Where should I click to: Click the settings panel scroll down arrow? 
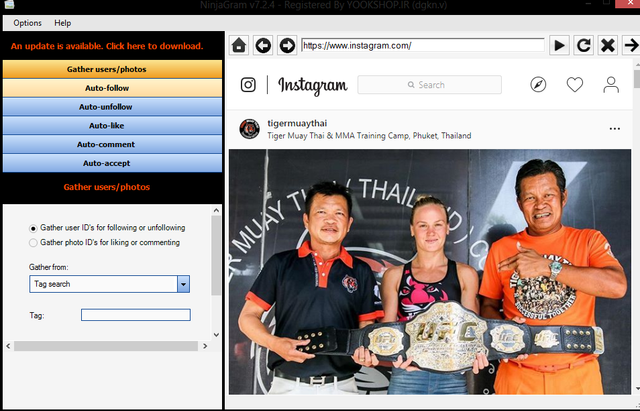(216, 335)
